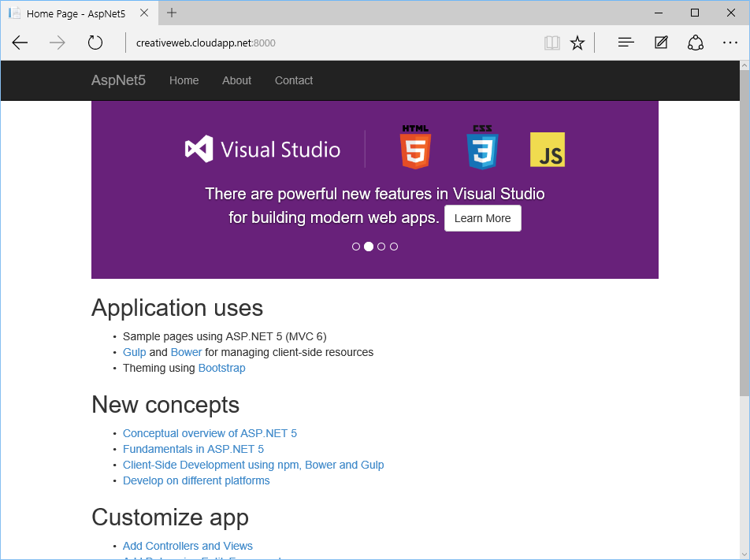This screenshot has width=750, height=560.
Task: Open Reading view book icon
Action: [552, 43]
